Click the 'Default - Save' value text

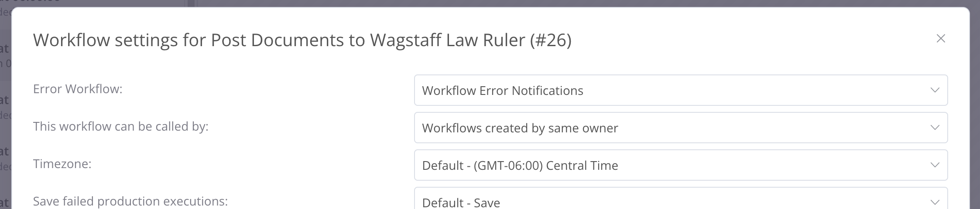click(461, 202)
